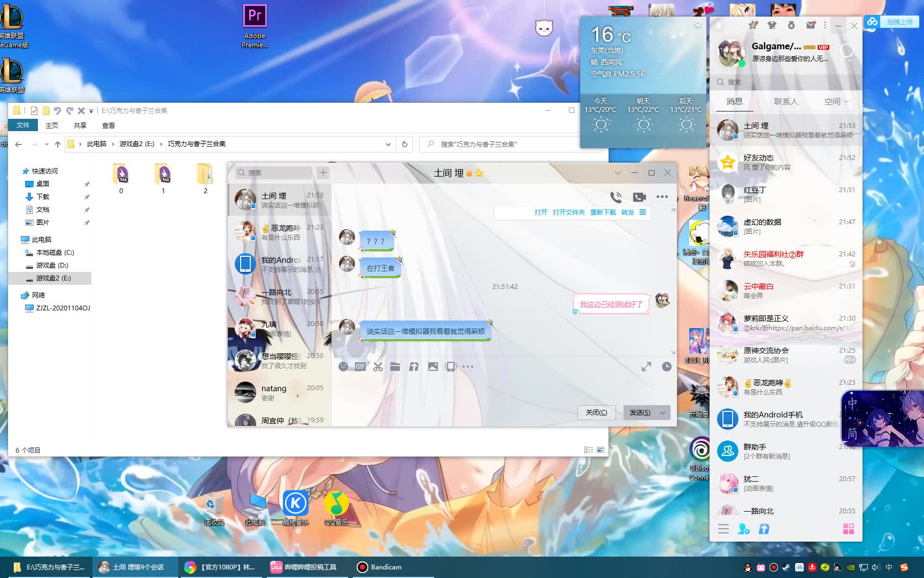The image size is (924, 578).
Task: Select the screenshot scissors tool
Action: (x=378, y=367)
